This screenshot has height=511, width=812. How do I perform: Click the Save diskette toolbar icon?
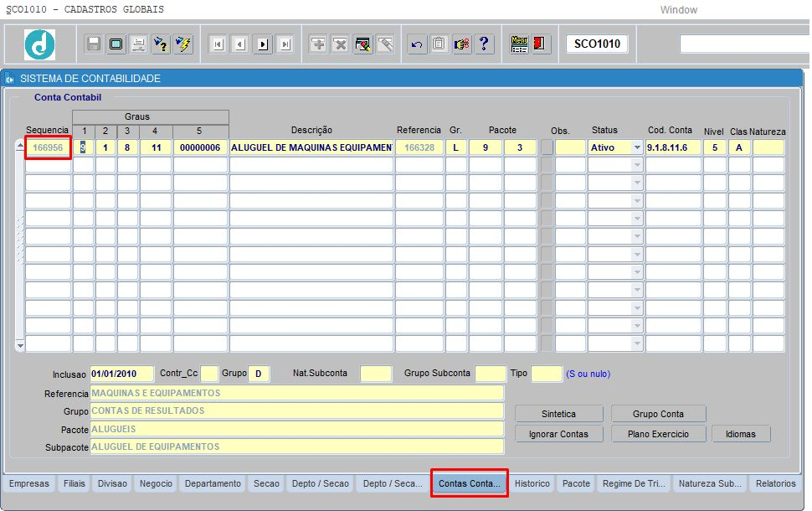click(x=94, y=44)
